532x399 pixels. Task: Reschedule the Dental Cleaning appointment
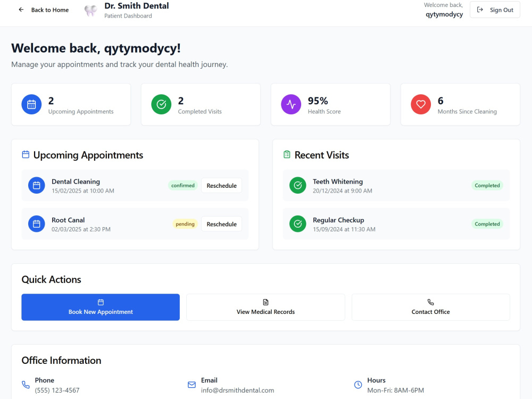(x=221, y=186)
